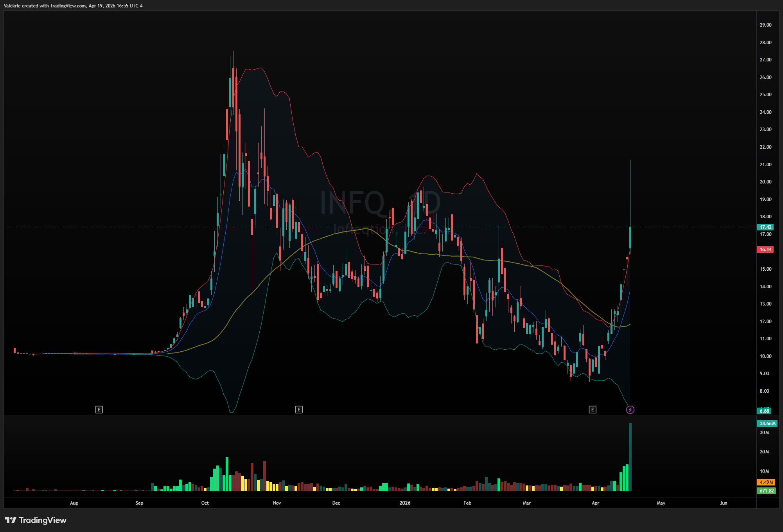The height and width of the screenshot is (532, 783).
Task: Click the 34.66M volume label
Action: point(767,424)
